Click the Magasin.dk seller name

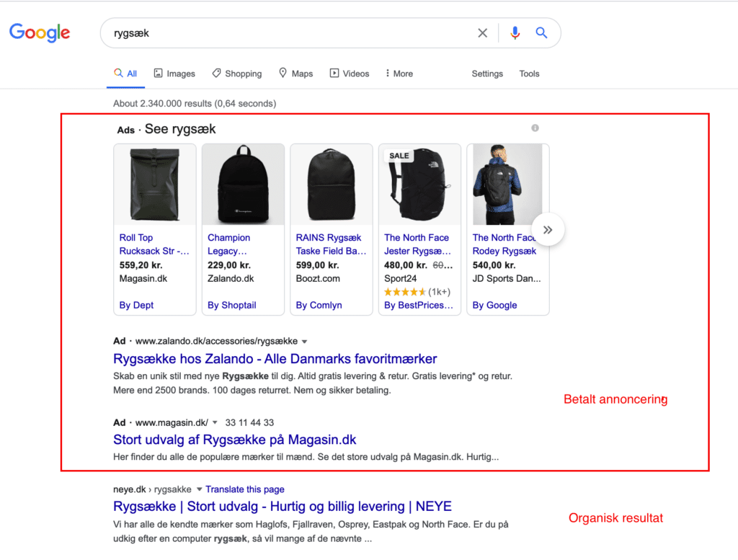143,279
